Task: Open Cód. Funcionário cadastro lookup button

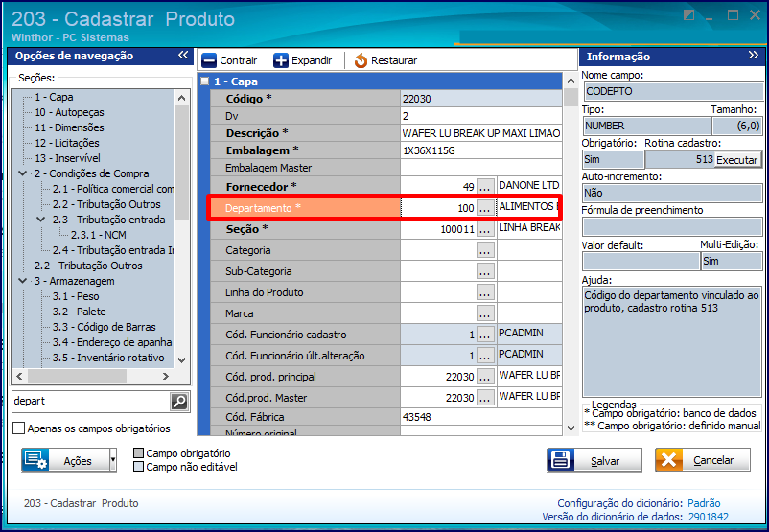Action: pyautogui.click(x=485, y=335)
